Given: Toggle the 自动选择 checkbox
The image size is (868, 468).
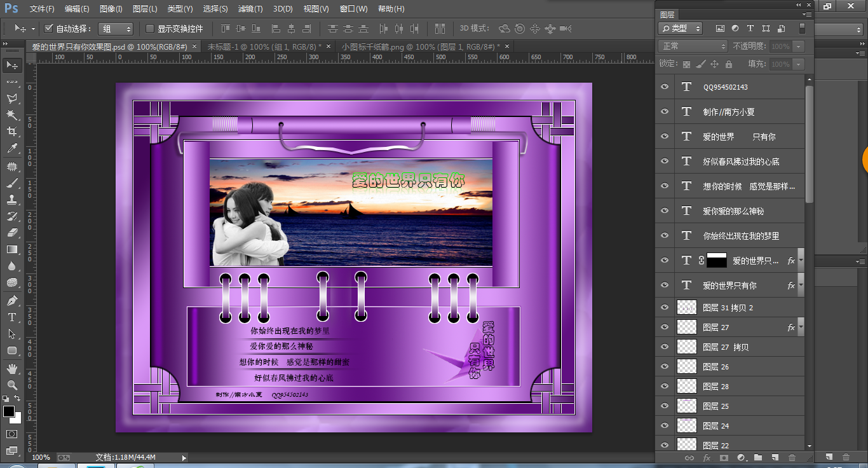Looking at the screenshot, I should click(49, 29).
